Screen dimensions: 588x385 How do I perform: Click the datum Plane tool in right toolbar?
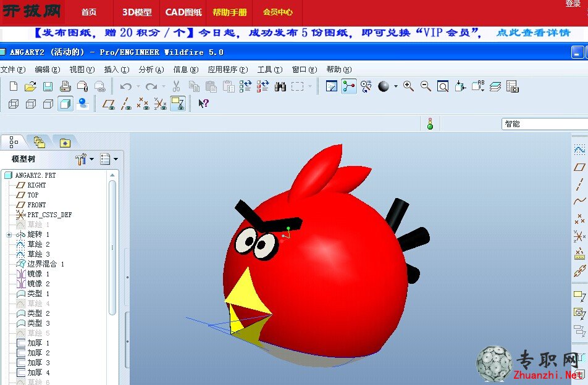[579, 167]
